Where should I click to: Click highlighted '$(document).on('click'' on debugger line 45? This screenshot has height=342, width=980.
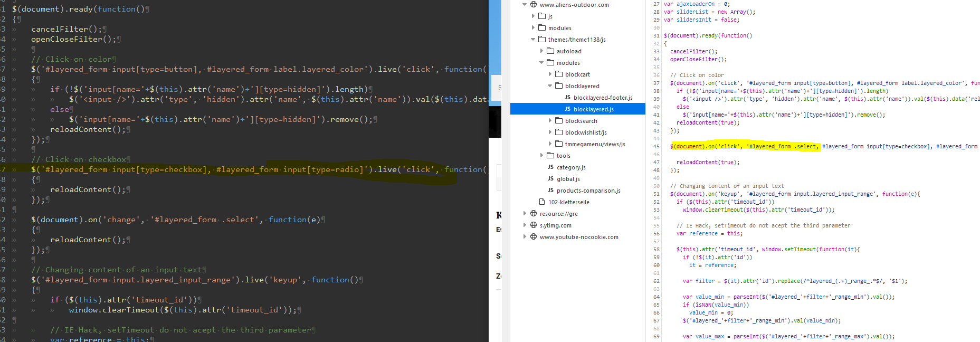click(706, 147)
